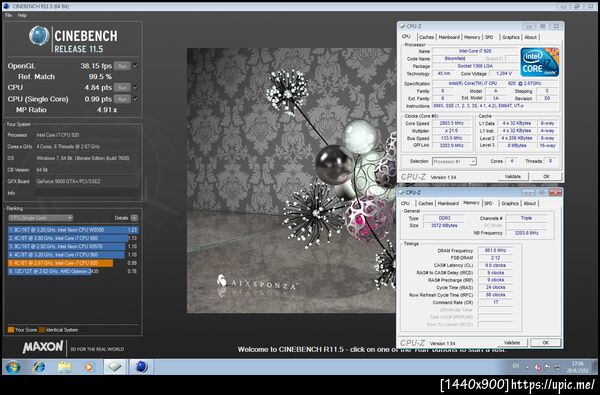
Task: Switch to Graphics tab in bottom CPU-Z window
Action: coord(510,203)
